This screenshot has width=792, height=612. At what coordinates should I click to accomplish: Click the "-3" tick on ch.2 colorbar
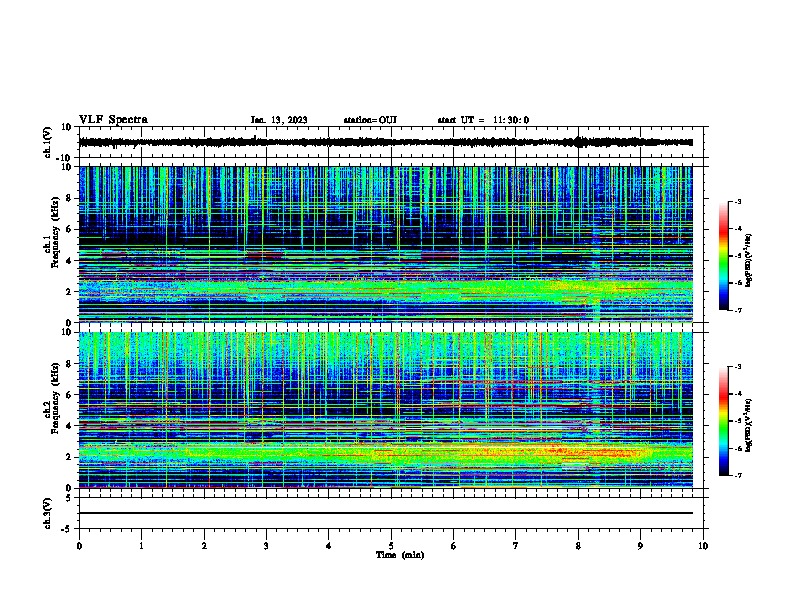point(737,367)
